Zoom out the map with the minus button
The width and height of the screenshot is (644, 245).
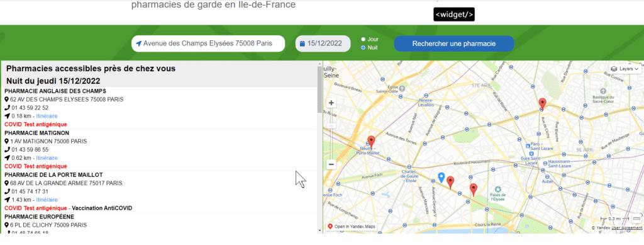(x=331, y=164)
